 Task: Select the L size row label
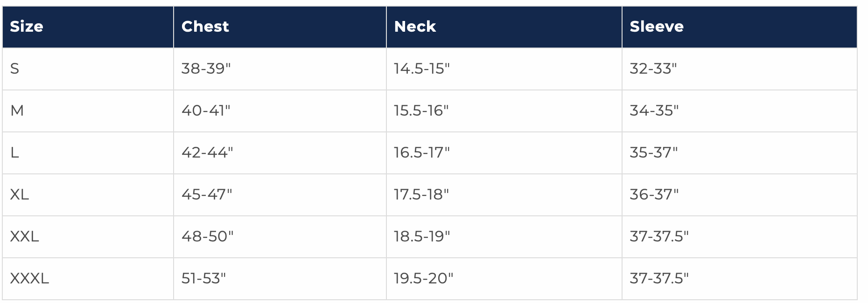[x=15, y=153]
